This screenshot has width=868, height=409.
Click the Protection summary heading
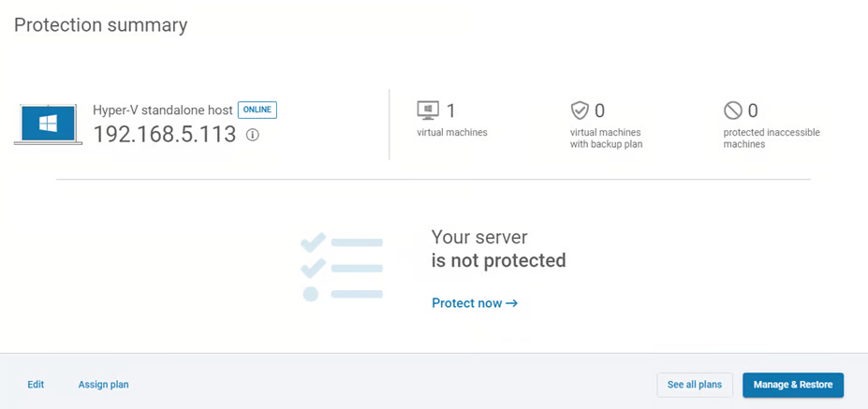coord(100,25)
